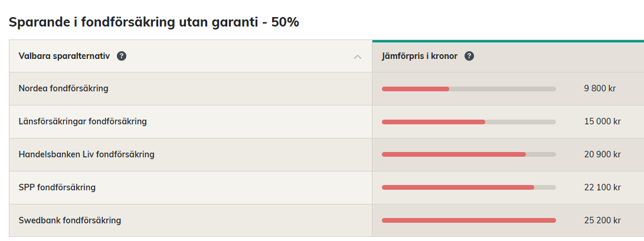Select Nordea fondförsäkring row
This screenshot has width=644, height=241.
pos(63,89)
